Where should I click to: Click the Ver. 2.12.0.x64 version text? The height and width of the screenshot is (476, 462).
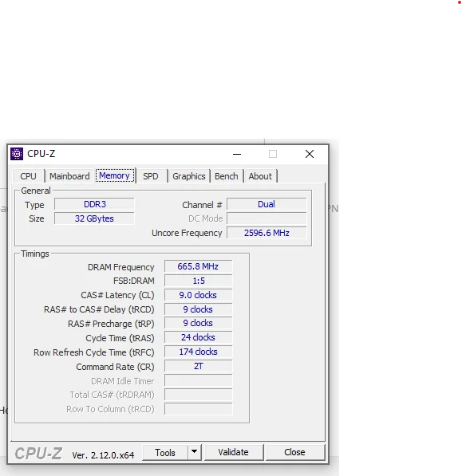pyautogui.click(x=103, y=455)
